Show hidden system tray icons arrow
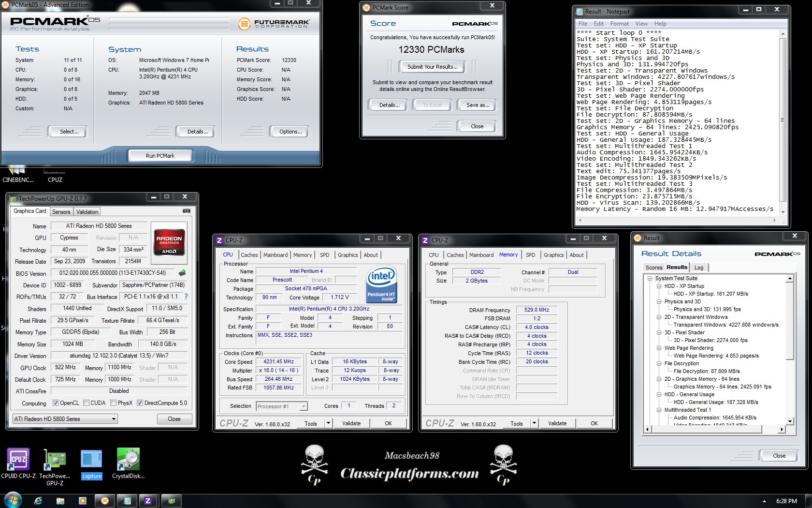 point(764,501)
